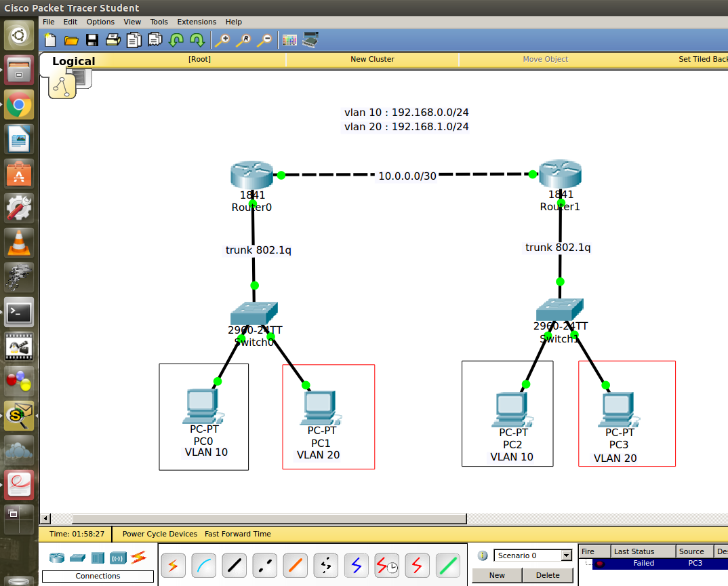Open the Drawing Palette color grid icon

tap(289, 41)
